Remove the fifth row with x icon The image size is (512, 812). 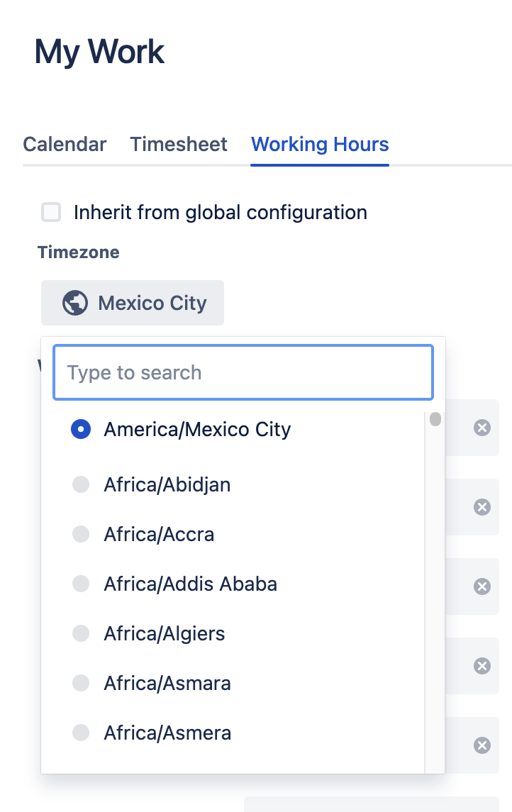(x=482, y=745)
